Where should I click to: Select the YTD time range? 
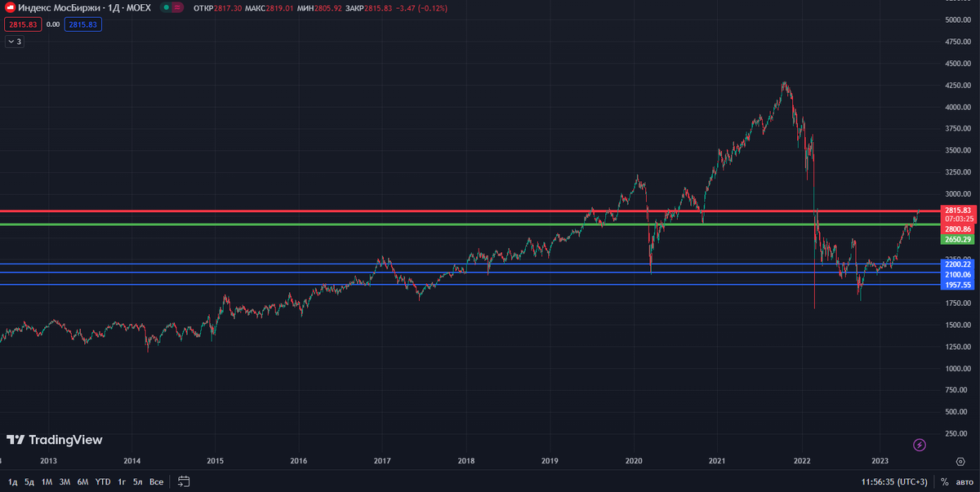(x=103, y=481)
